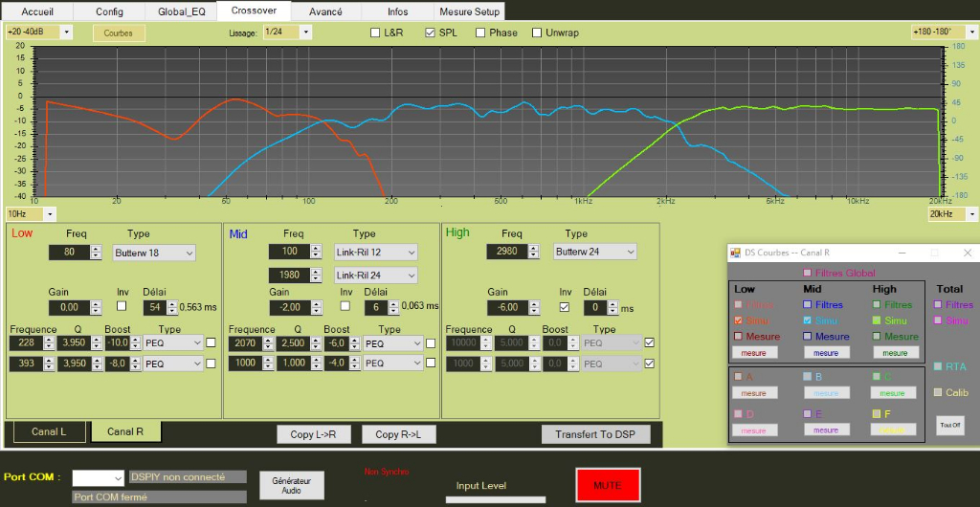Uncheck the SPL display checkbox
The width and height of the screenshot is (980, 507).
click(430, 33)
